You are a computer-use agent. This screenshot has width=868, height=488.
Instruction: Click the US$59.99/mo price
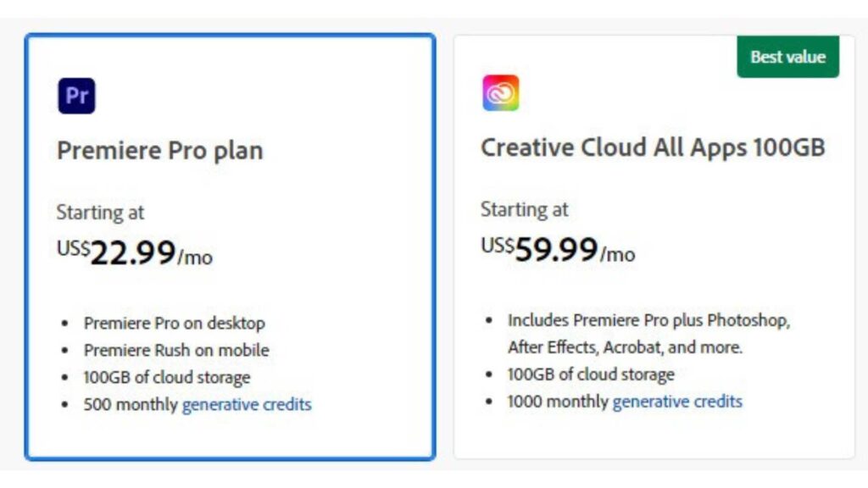(558, 250)
